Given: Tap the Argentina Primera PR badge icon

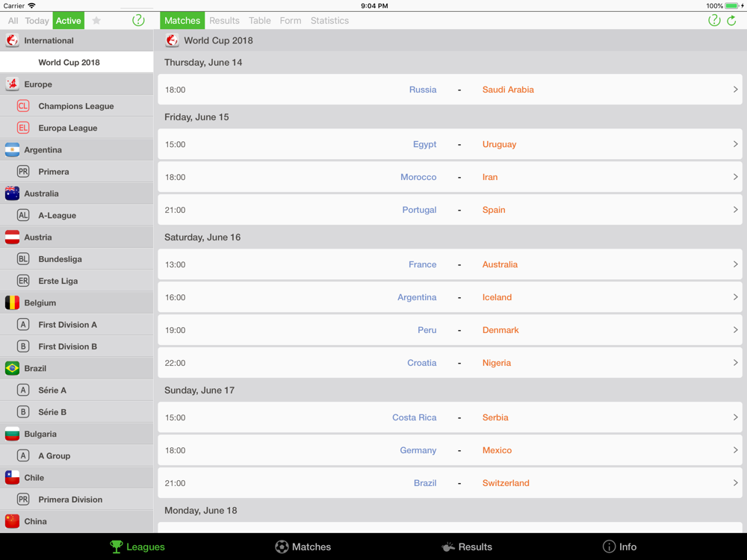Looking at the screenshot, I should (x=23, y=172).
